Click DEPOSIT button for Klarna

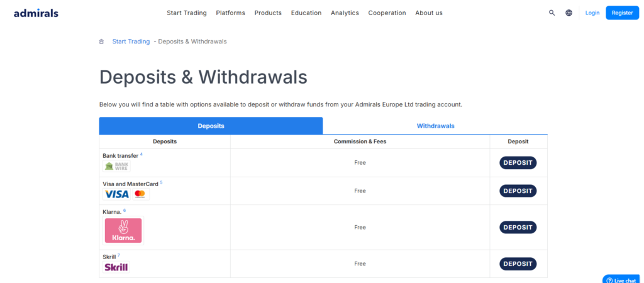tap(518, 227)
